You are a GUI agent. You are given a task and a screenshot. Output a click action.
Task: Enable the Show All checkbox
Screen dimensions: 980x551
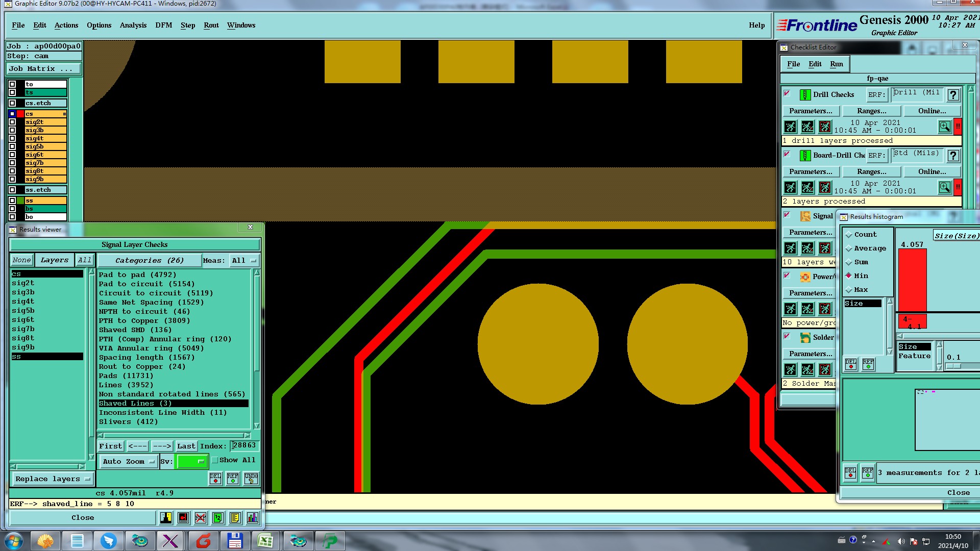pos(215,460)
